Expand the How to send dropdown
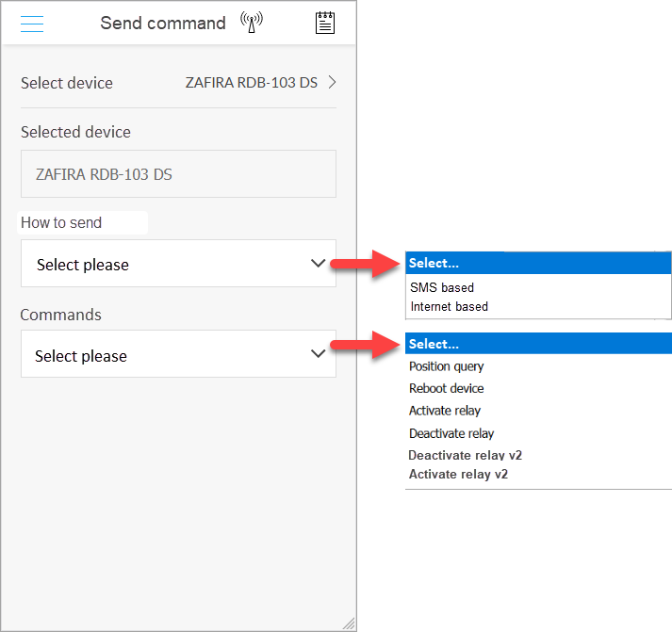The image size is (672, 632). [x=178, y=264]
